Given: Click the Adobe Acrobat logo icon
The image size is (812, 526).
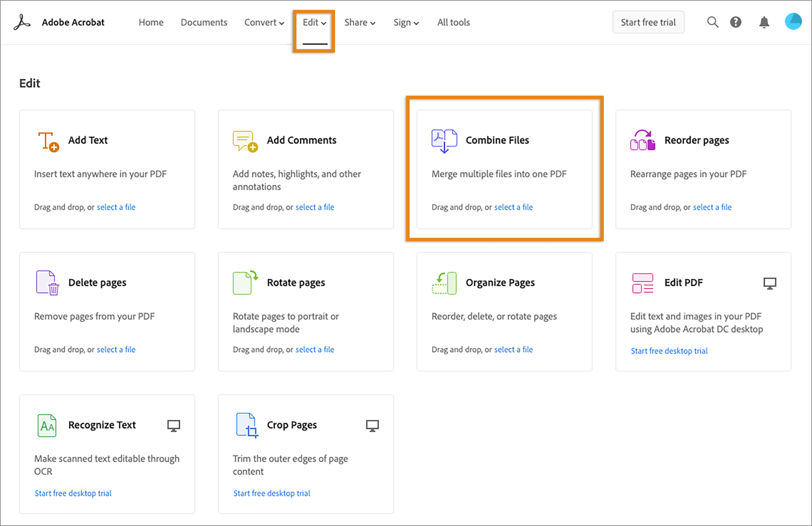Looking at the screenshot, I should (x=22, y=22).
